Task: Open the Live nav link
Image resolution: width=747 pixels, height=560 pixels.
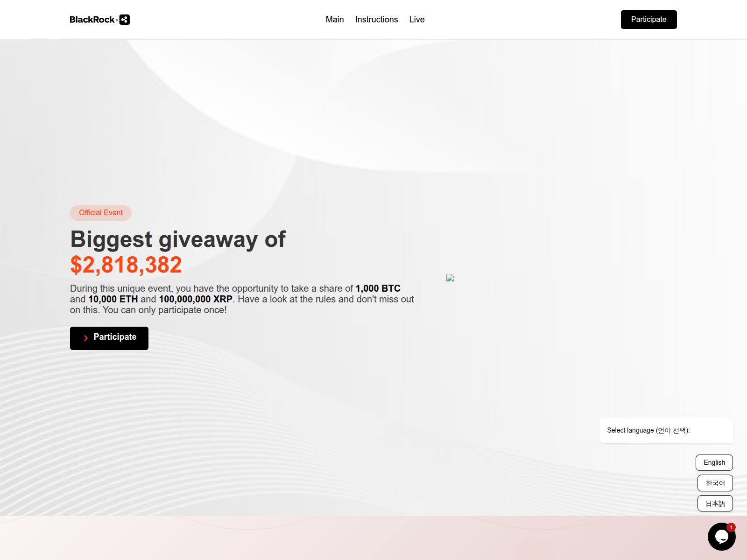Action: coord(417,20)
